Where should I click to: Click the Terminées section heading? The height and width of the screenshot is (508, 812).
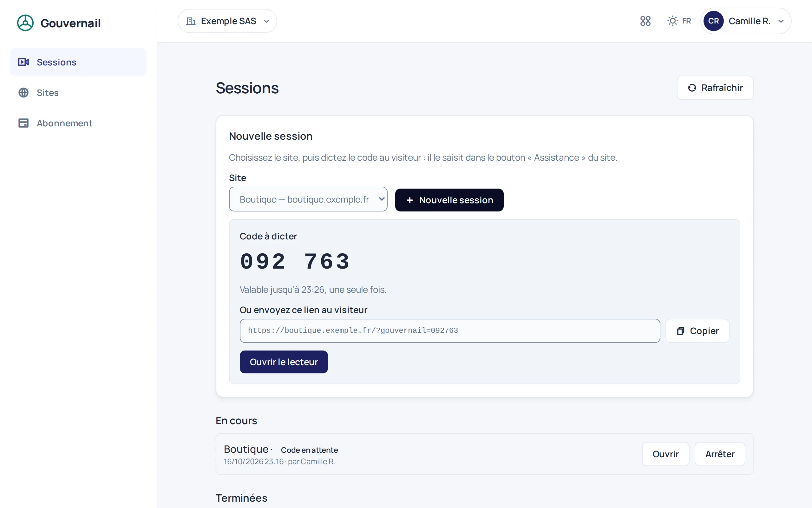[x=241, y=498]
